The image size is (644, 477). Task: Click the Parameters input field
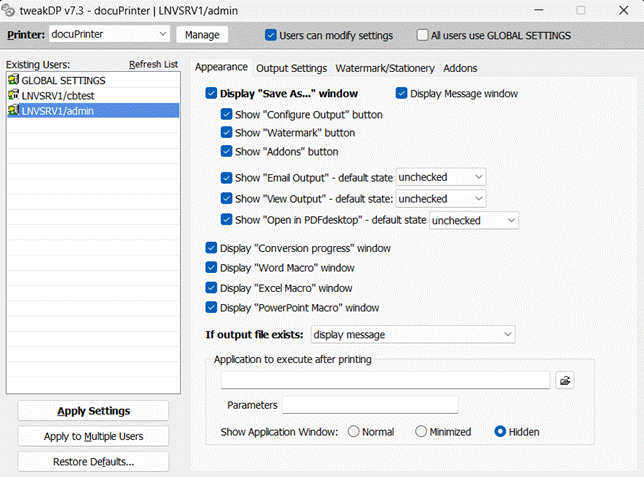369,405
